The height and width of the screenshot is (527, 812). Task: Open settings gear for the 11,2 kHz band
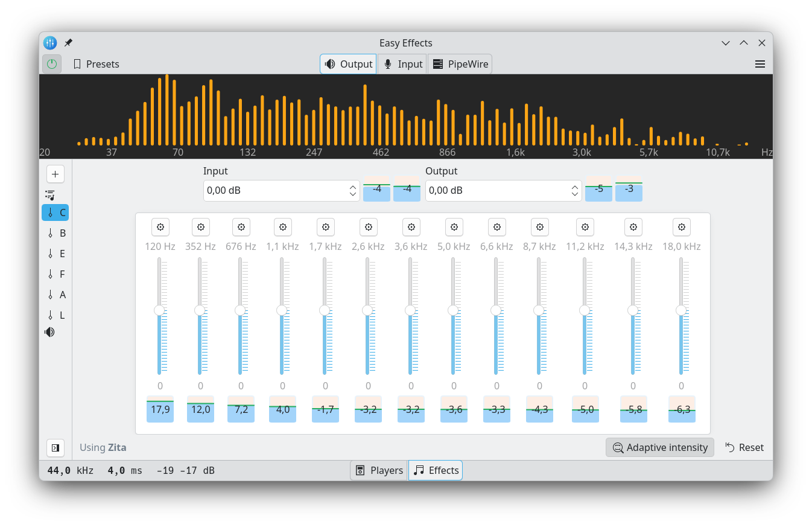pos(585,227)
